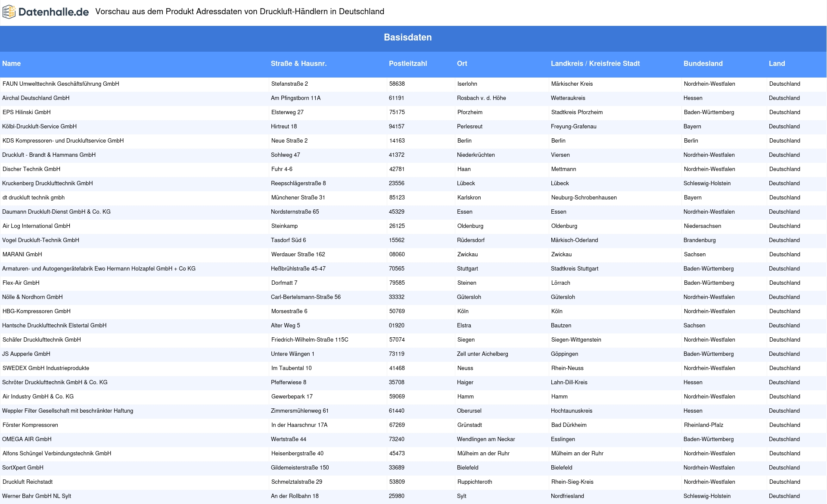Select OMEGA AIR GmbH name
This screenshot has width=827, height=504.
[x=27, y=439]
